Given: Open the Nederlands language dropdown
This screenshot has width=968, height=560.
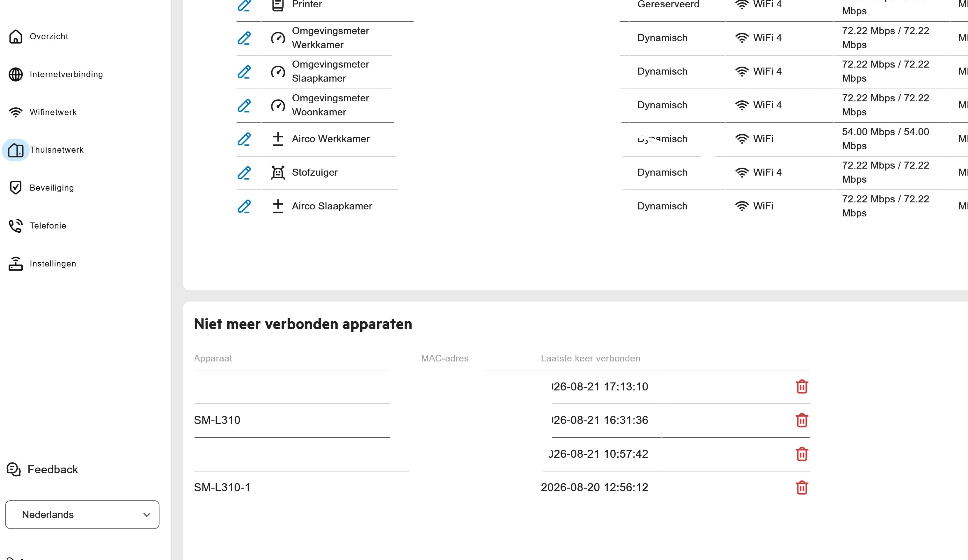Looking at the screenshot, I should tap(82, 515).
